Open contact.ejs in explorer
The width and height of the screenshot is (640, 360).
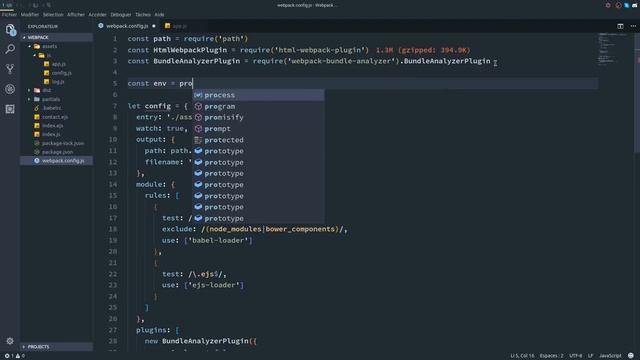(x=55, y=117)
